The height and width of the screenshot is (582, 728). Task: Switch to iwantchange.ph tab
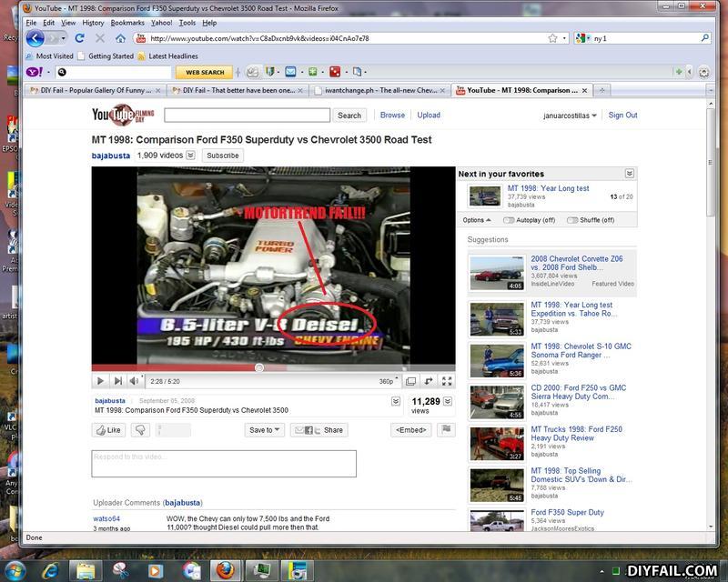tap(380, 90)
